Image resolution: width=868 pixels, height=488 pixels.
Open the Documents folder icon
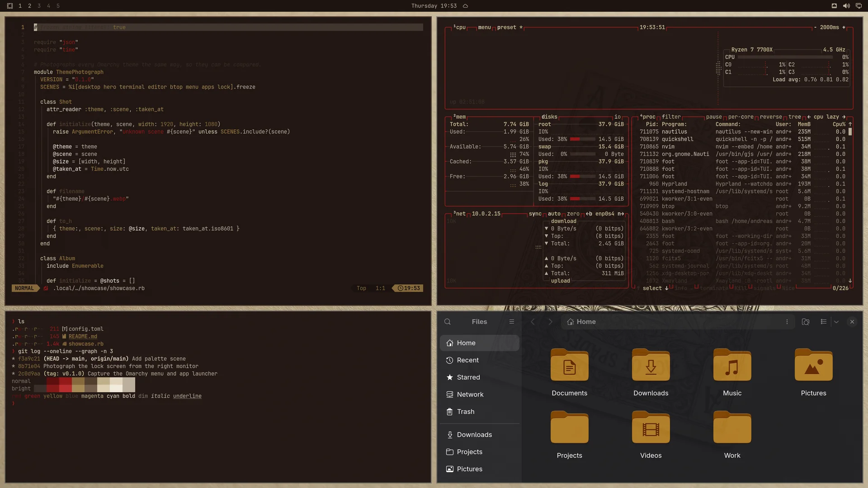point(569,365)
